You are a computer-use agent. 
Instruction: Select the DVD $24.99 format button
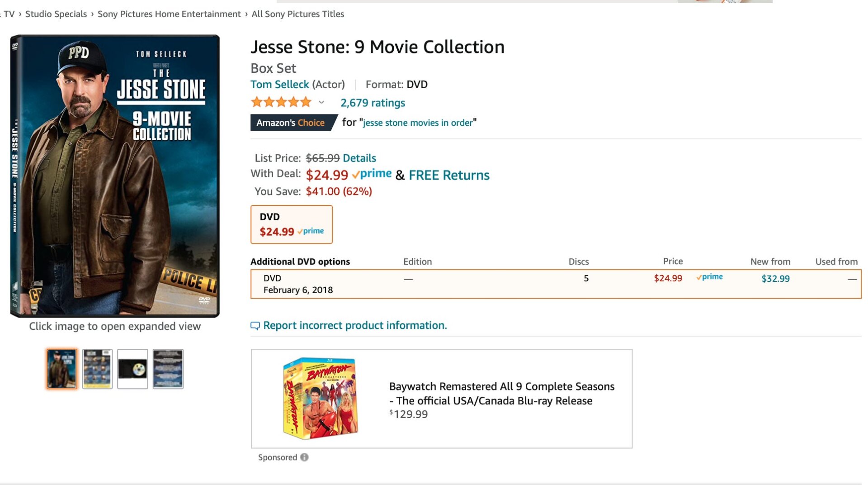click(291, 224)
